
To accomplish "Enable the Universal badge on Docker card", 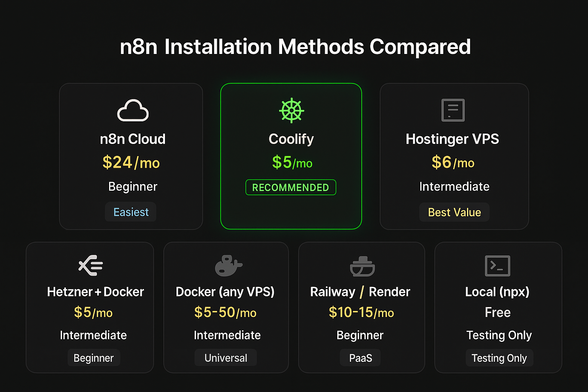I will click(225, 358).
